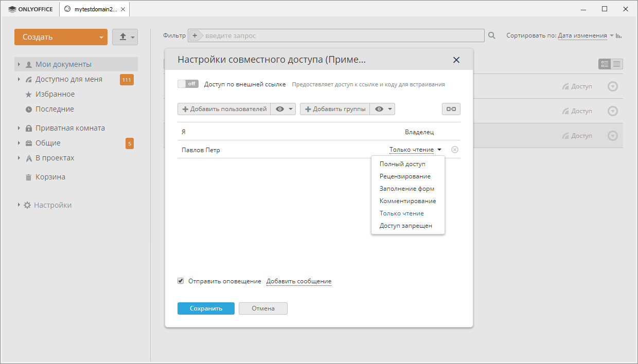Expand the Мои документы tree node
Image resolution: width=638 pixels, height=364 pixels.
(x=19, y=64)
